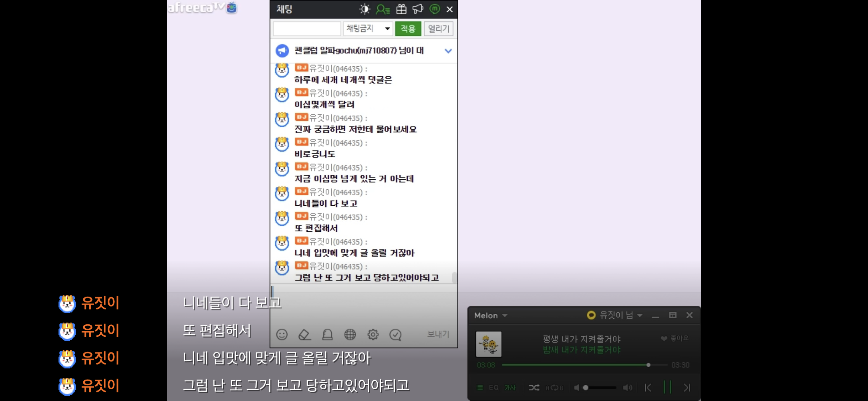Click the gift box icon in chat header
The image size is (868, 401).
pos(401,9)
